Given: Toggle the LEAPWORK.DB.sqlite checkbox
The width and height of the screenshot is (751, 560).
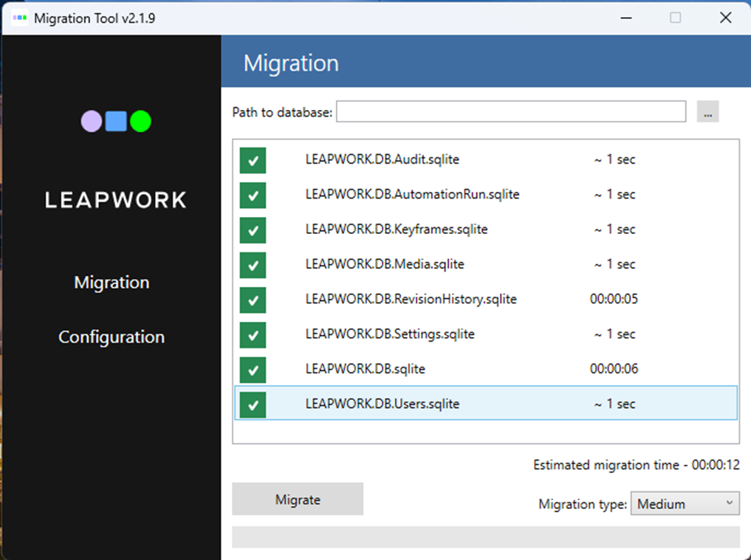Looking at the screenshot, I should pyautogui.click(x=253, y=370).
